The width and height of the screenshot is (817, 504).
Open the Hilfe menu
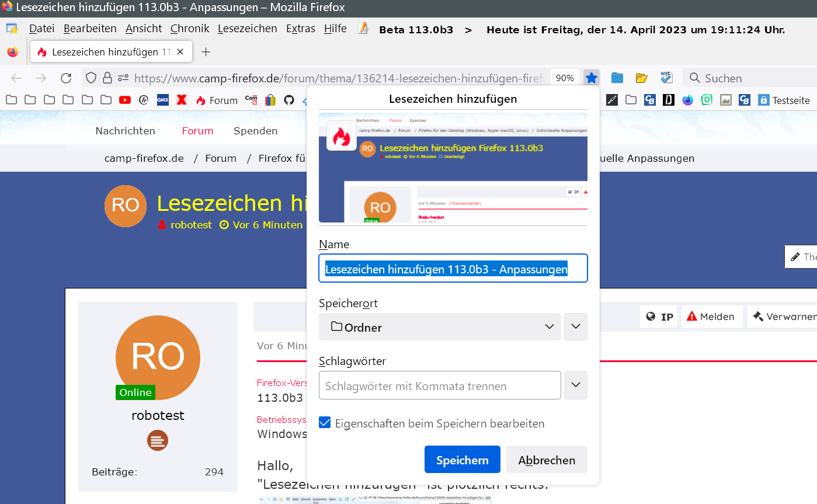pos(335,29)
